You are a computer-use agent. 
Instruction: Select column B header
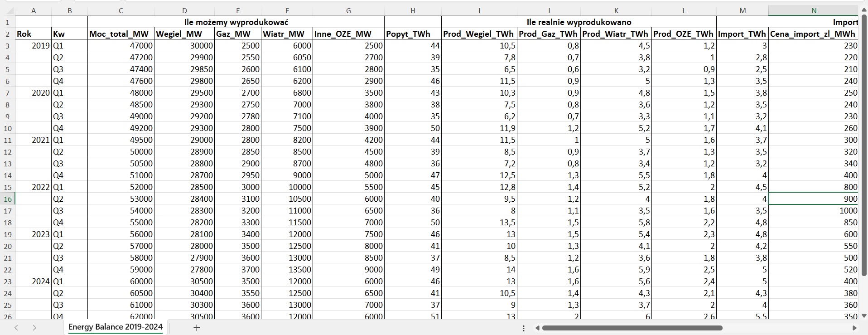[69, 10]
